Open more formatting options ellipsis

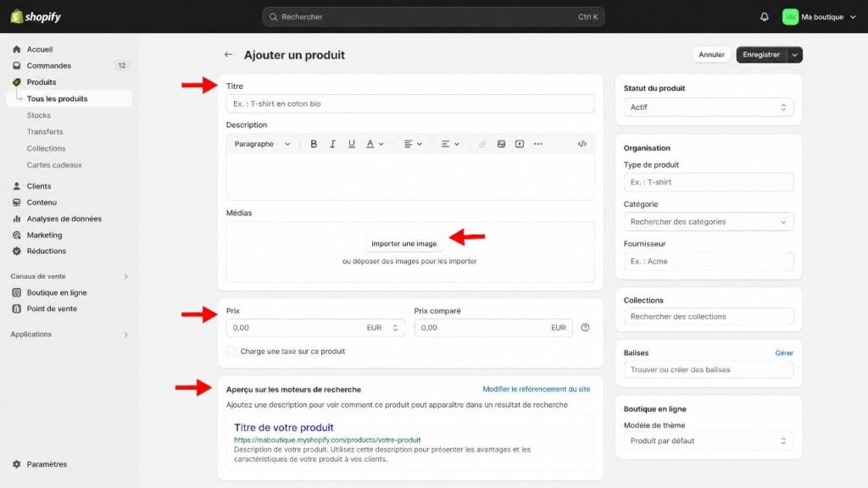click(x=538, y=144)
